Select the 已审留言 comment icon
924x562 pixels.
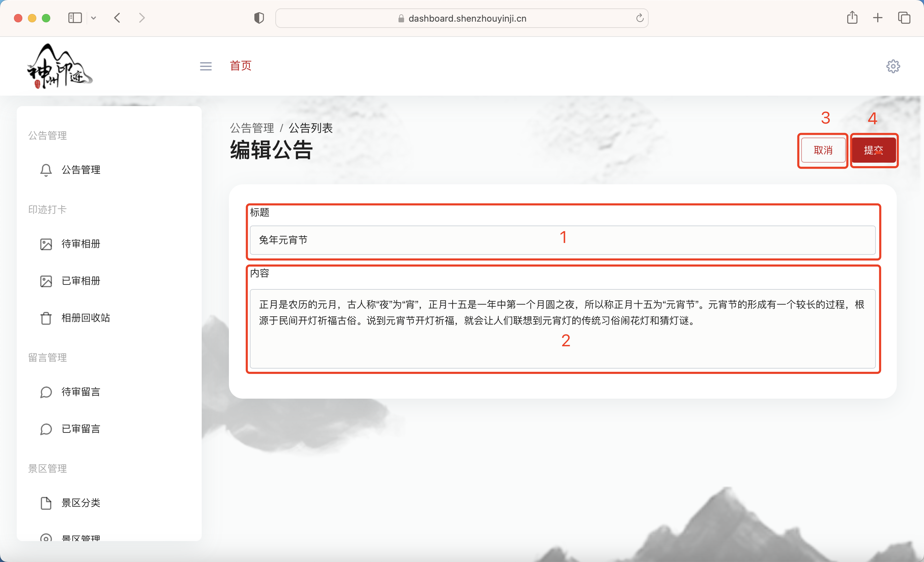(x=46, y=429)
